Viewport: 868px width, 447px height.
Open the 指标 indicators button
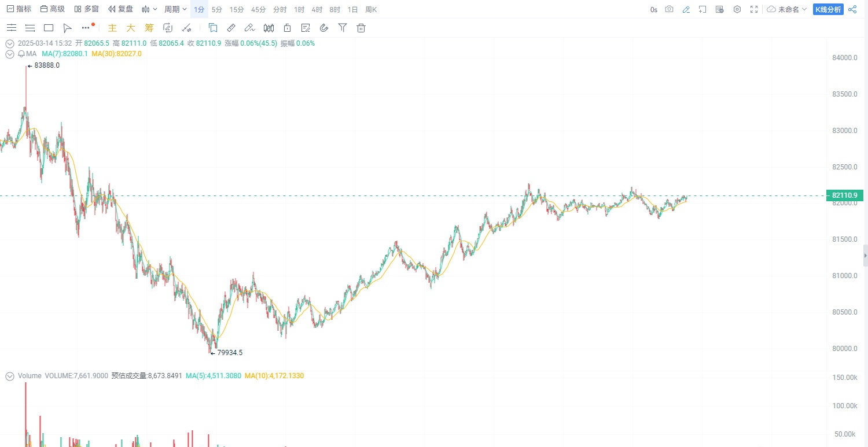19,9
